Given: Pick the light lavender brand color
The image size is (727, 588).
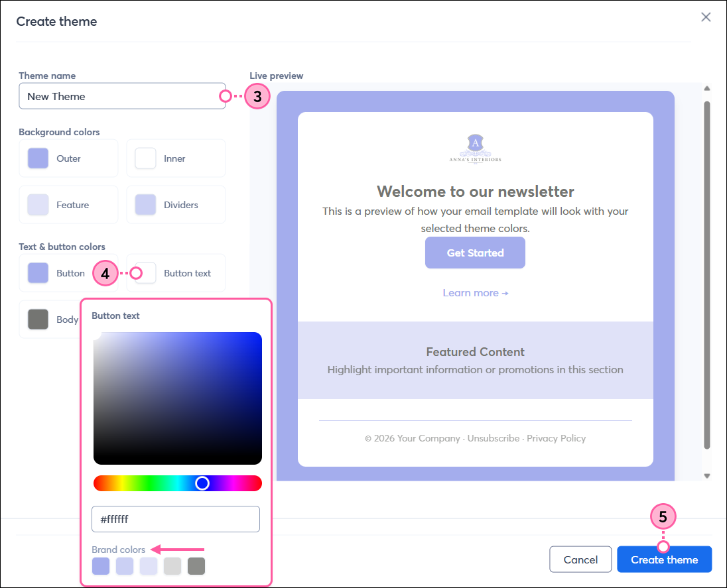Looking at the screenshot, I should [x=124, y=566].
